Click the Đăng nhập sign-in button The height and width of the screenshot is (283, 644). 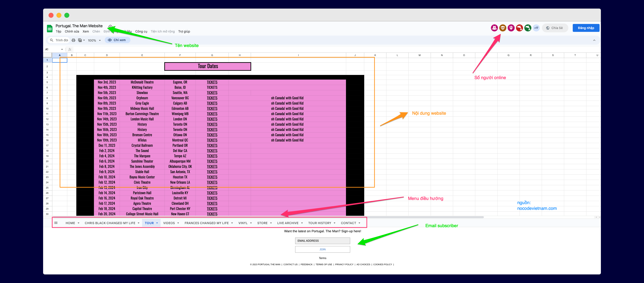(x=586, y=28)
